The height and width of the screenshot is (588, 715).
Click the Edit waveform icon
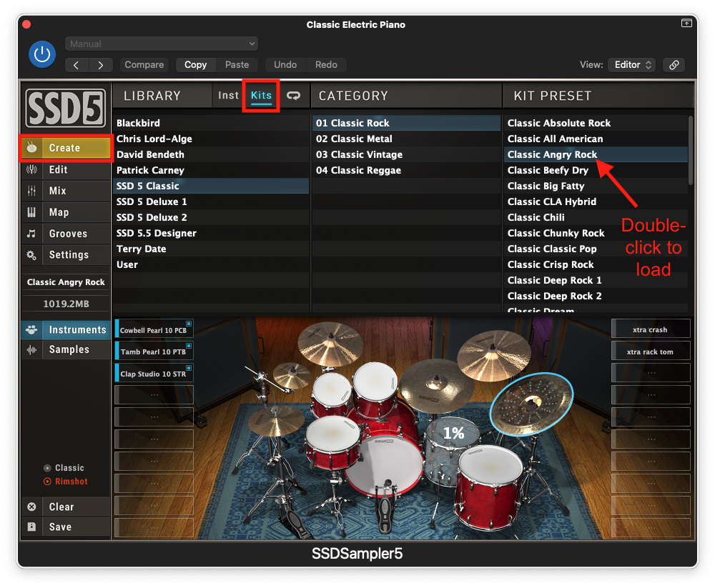[31, 169]
